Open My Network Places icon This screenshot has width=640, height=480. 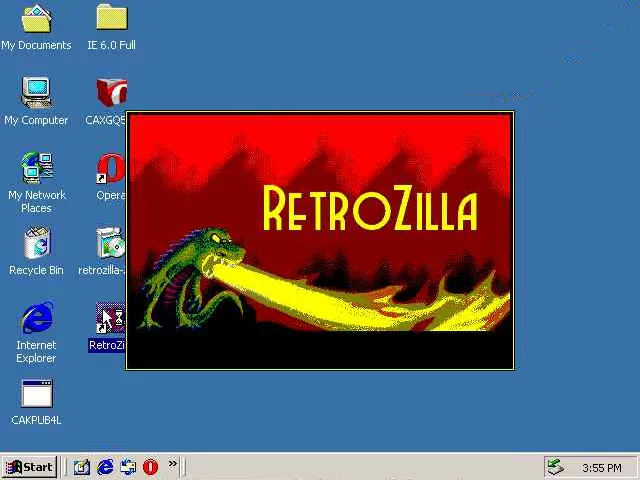[x=37, y=168]
